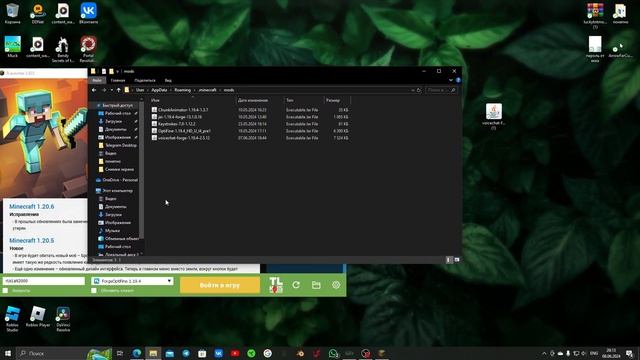Open the ВКонтакте desktop shortcut

click(89, 13)
